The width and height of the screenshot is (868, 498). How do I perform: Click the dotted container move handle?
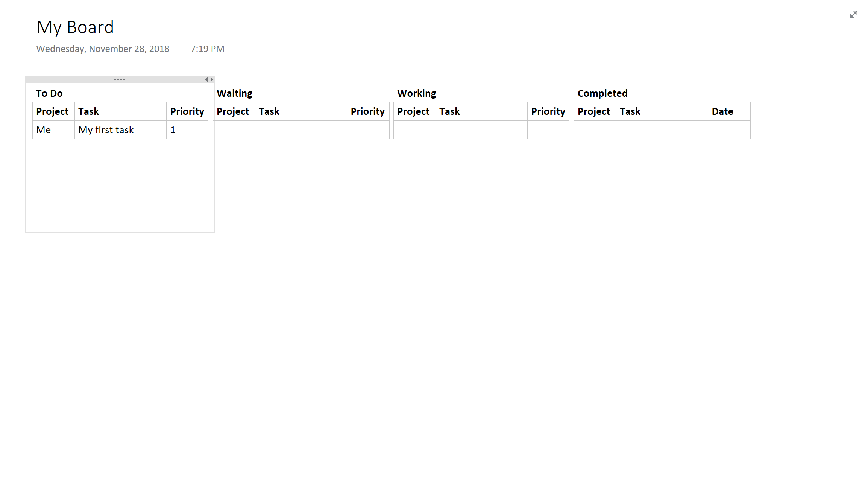120,79
